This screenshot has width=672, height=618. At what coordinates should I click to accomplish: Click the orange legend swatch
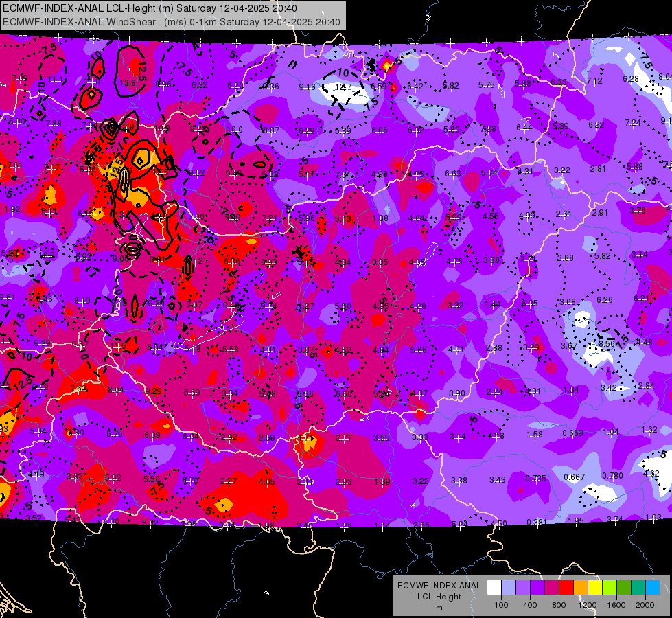[x=581, y=587]
